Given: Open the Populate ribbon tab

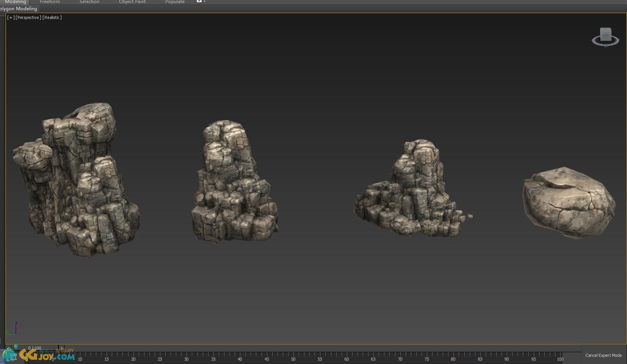Looking at the screenshot, I should click(x=175, y=2).
